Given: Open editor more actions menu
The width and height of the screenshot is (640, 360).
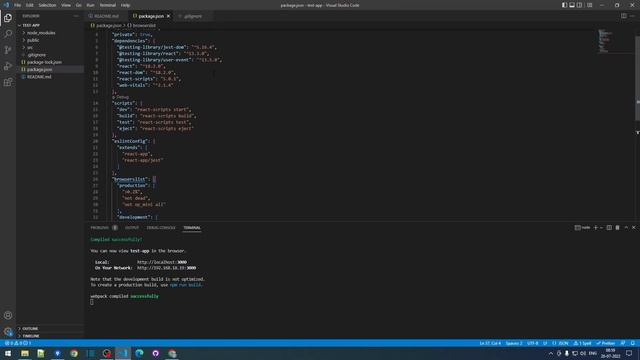Looking at the screenshot, I should (x=633, y=16).
